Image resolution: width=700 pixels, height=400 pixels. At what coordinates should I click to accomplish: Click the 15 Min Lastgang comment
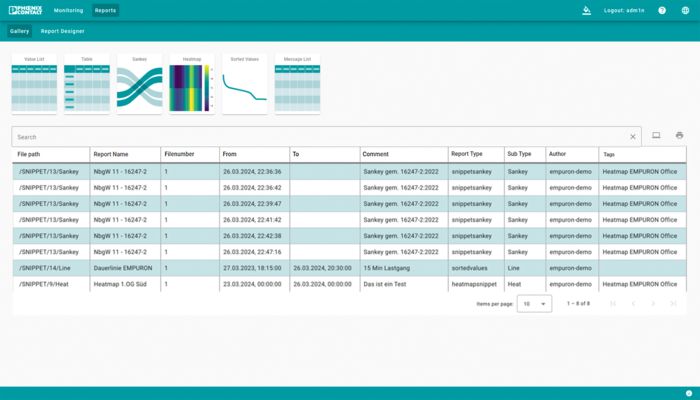387,268
